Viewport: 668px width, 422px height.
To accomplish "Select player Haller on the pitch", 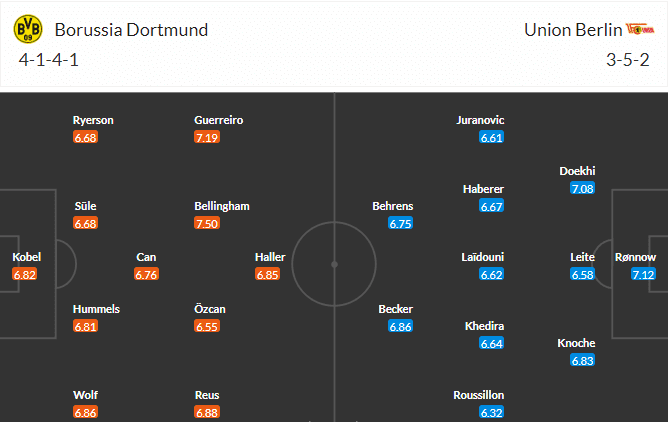I will pos(270,257).
